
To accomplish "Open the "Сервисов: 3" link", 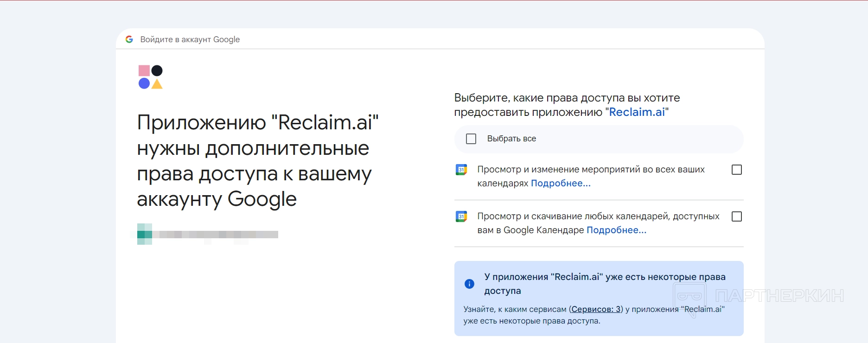I will click(x=596, y=309).
